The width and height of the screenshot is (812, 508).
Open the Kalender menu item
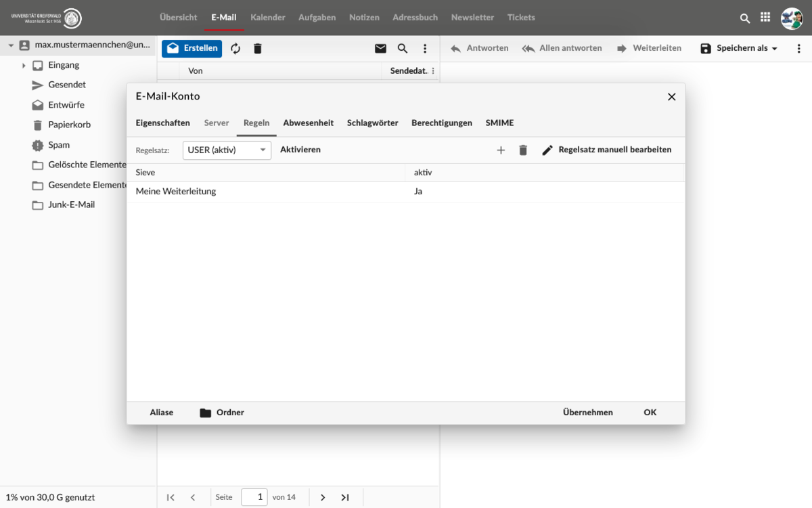[x=267, y=18]
